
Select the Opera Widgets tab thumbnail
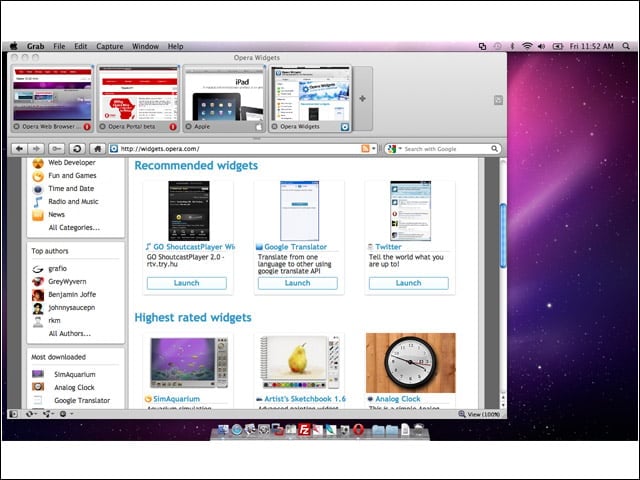point(310,99)
